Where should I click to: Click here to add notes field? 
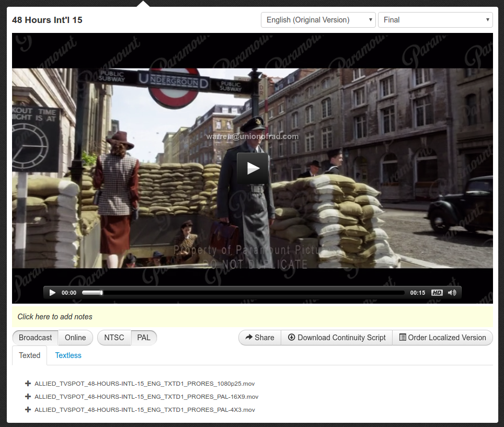click(253, 317)
